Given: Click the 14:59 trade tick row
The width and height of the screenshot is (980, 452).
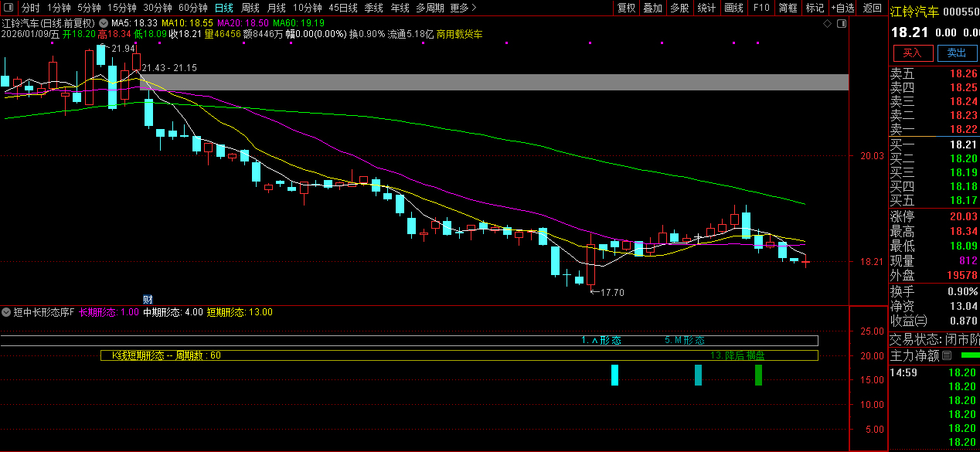Looking at the screenshot, I should pos(934,372).
